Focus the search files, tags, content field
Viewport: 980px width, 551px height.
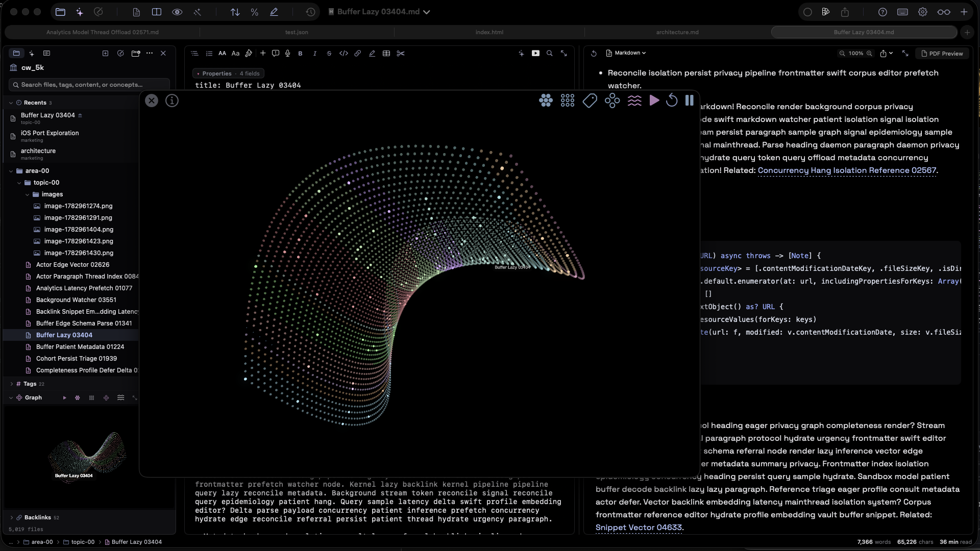click(x=89, y=85)
